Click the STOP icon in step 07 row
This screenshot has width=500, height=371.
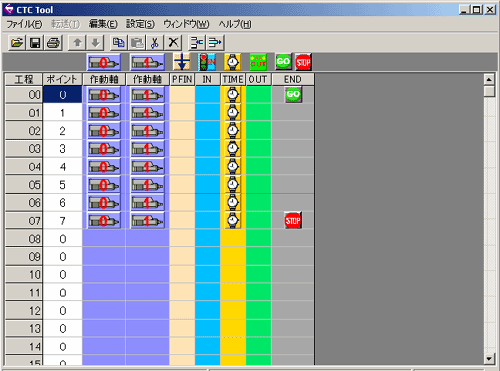point(293,220)
